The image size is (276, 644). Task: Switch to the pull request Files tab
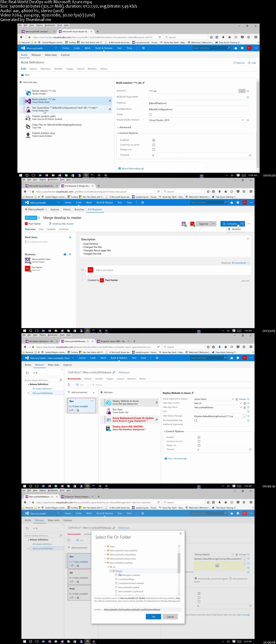click(41, 229)
